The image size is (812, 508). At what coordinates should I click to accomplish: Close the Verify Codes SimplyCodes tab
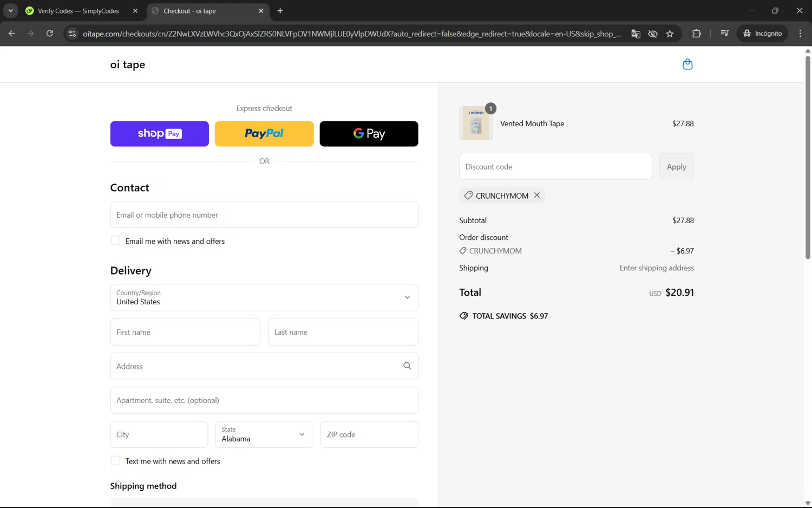(x=135, y=11)
